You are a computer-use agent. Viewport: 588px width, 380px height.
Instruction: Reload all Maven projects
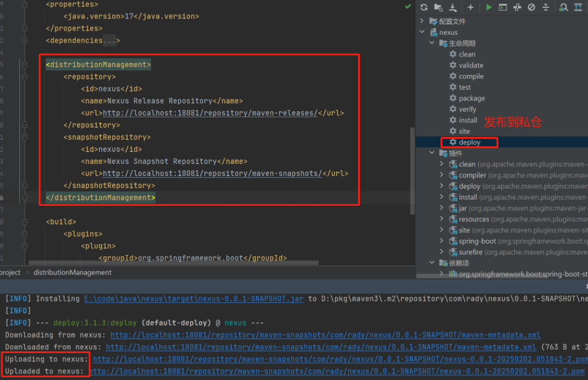coord(424,7)
